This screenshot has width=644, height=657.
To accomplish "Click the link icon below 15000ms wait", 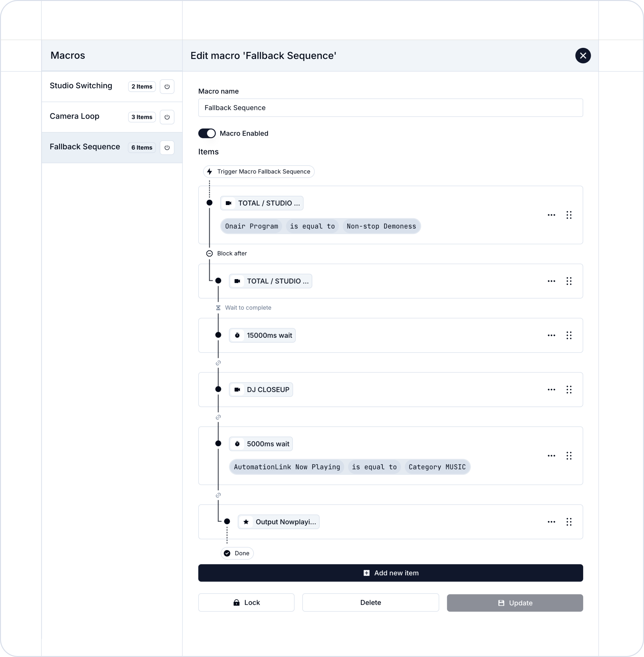I will (218, 363).
